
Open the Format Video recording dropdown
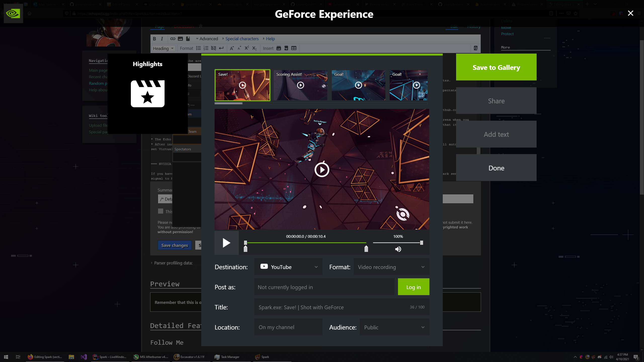391,267
